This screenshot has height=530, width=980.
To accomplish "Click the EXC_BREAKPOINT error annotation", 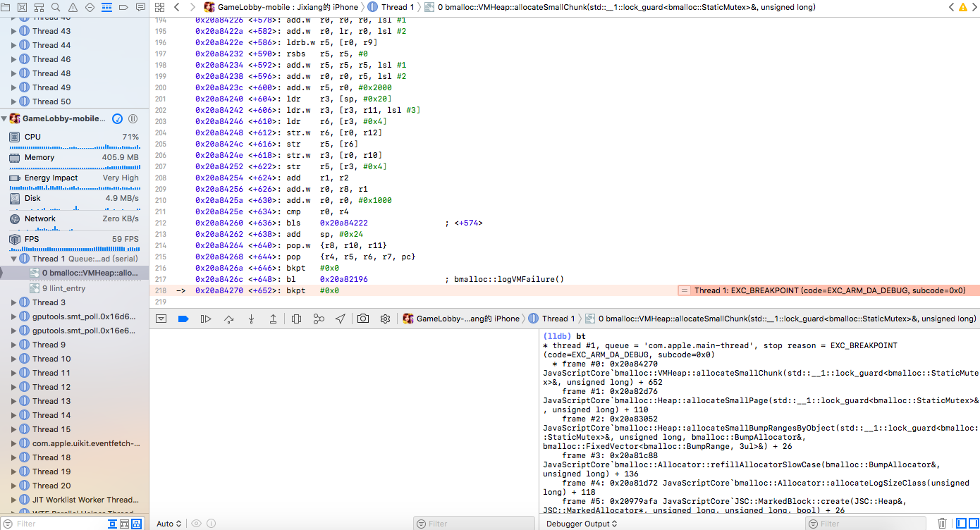I will coord(828,290).
